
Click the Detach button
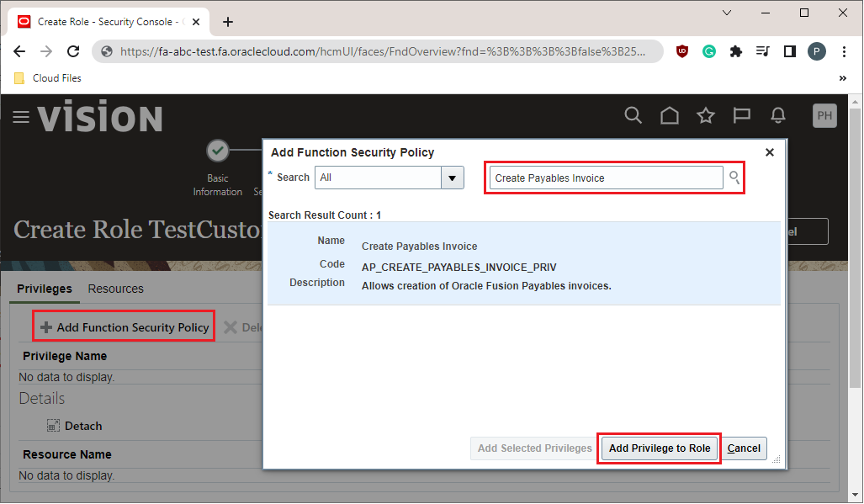pos(75,426)
